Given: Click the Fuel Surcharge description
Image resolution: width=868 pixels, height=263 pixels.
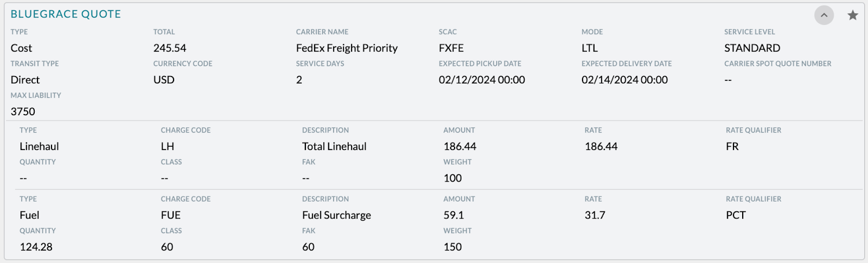Looking at the screenshot, I should click(x=336, y=215).
